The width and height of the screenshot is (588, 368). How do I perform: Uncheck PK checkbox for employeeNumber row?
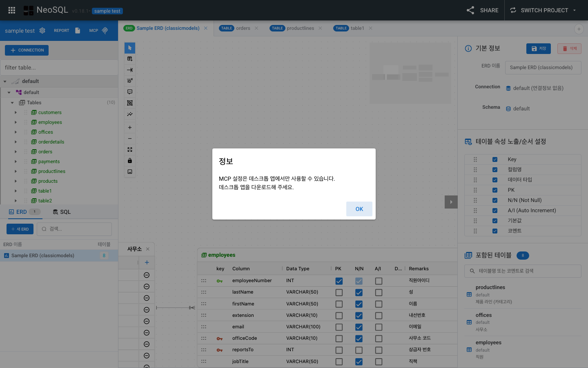pos(339,281)
